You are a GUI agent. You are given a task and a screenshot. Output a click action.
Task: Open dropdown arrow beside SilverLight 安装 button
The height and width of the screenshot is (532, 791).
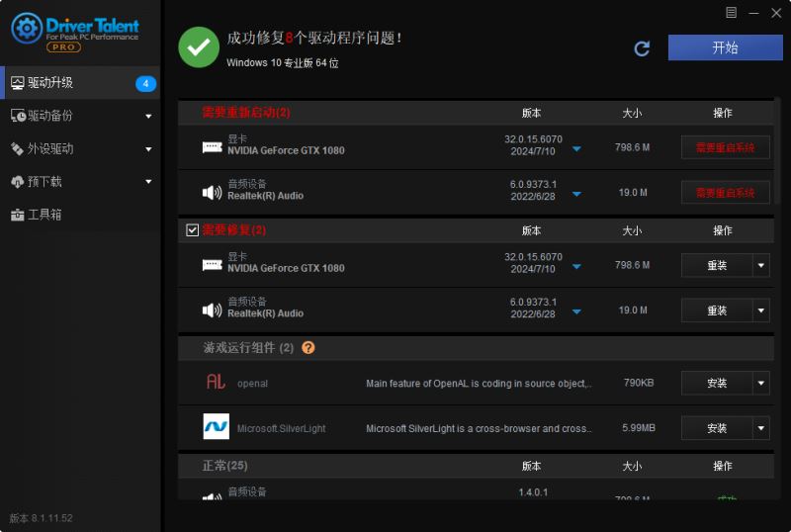[761, 428]
